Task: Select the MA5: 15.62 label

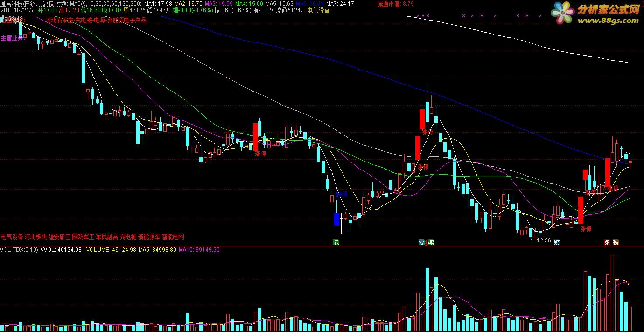Action: tap(280, 4)
